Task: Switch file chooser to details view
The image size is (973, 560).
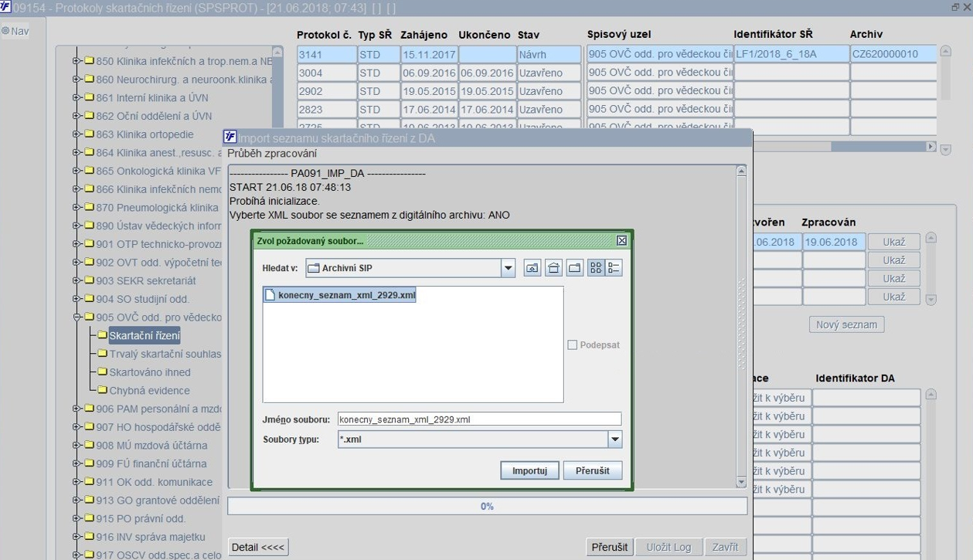Action: pyautogui.click(x=614, y=268)
